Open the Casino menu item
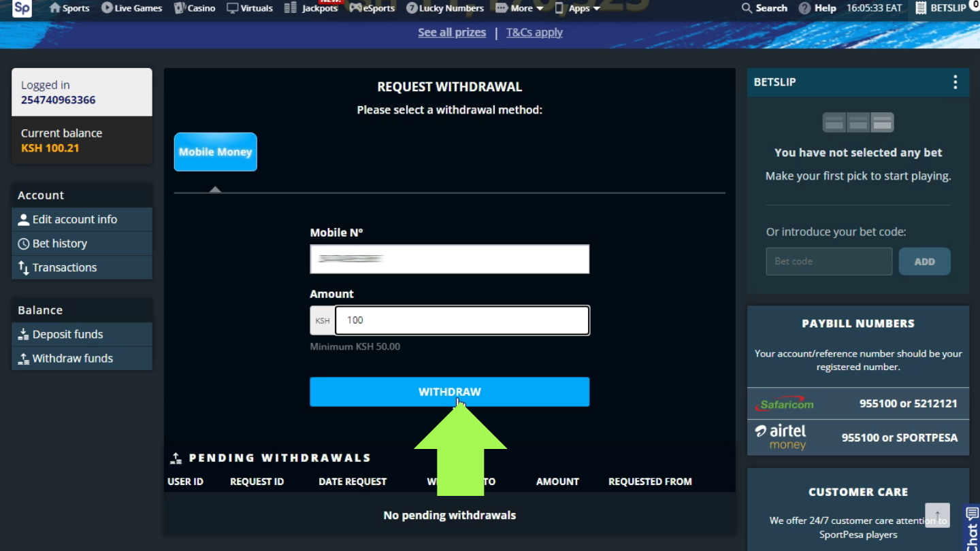 [195, 8]
